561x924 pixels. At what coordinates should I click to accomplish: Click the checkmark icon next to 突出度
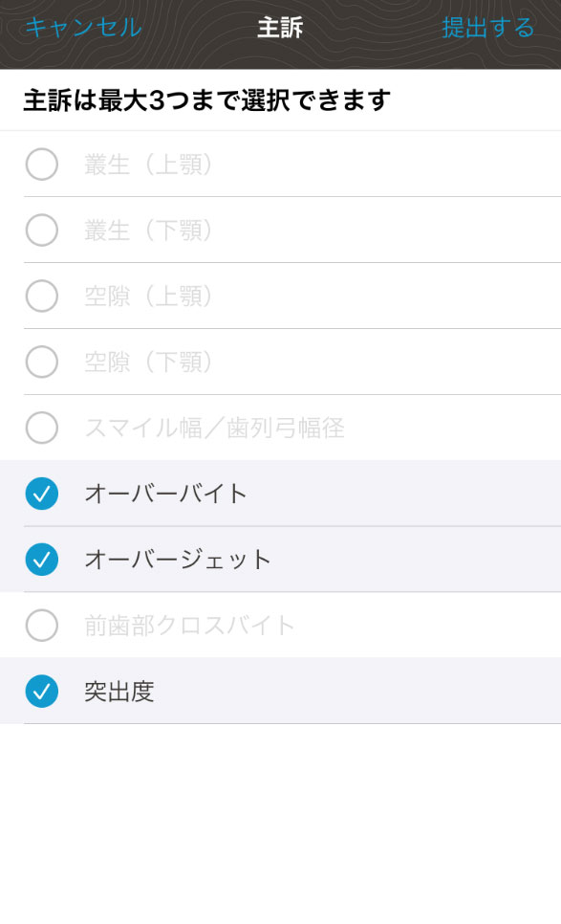coord(42,693)
